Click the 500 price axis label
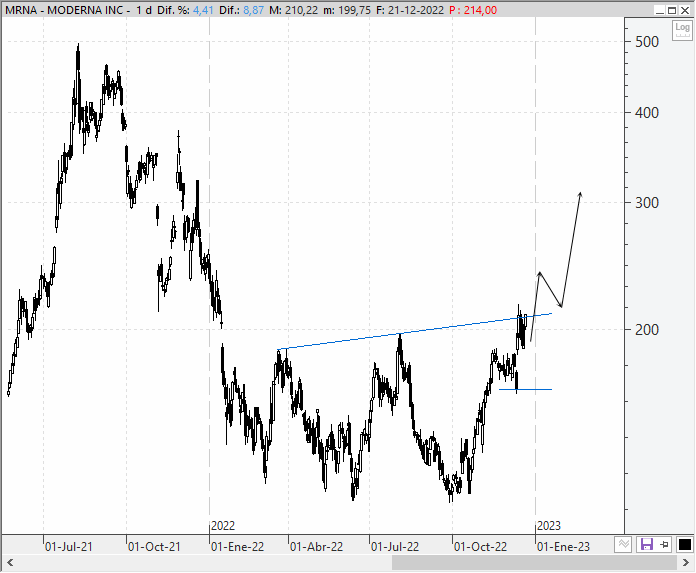Screen dimensions: 696x573 [647, 42]
